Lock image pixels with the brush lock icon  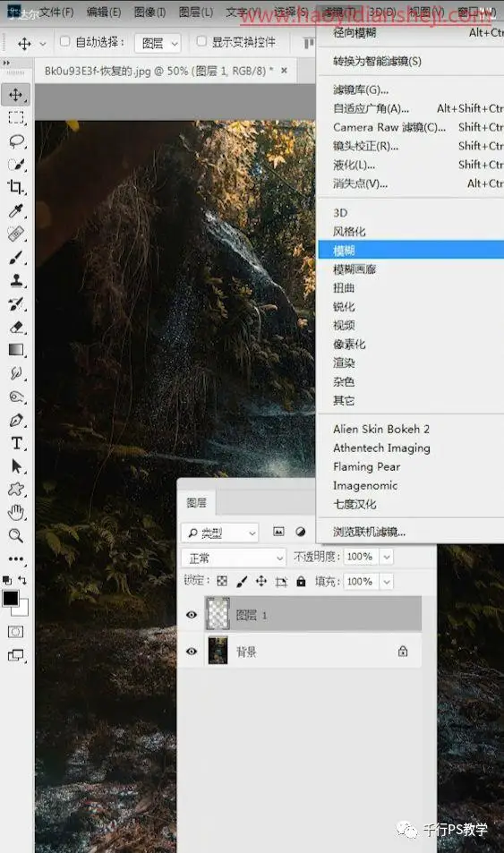click(243, 582)
